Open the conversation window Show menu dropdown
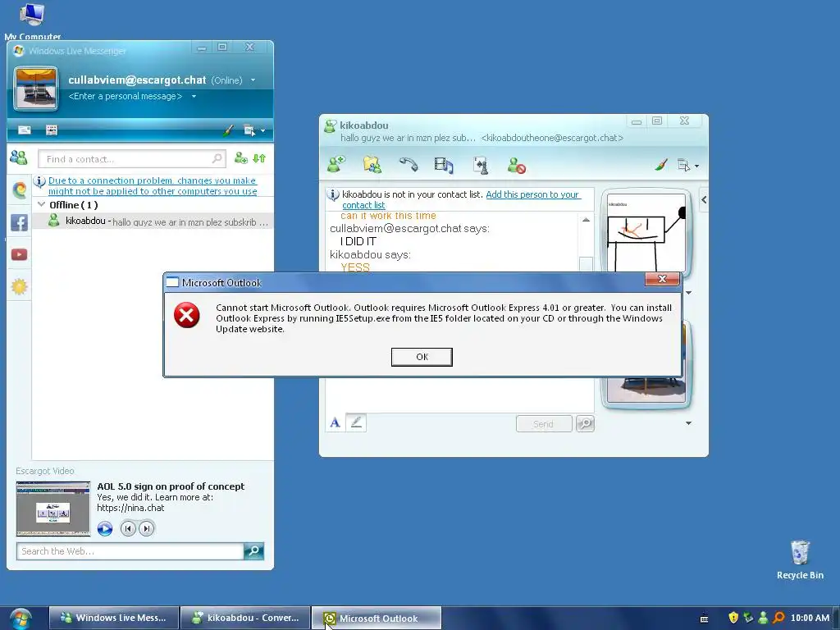Screen dimensions: 840x630 [688, 166]
